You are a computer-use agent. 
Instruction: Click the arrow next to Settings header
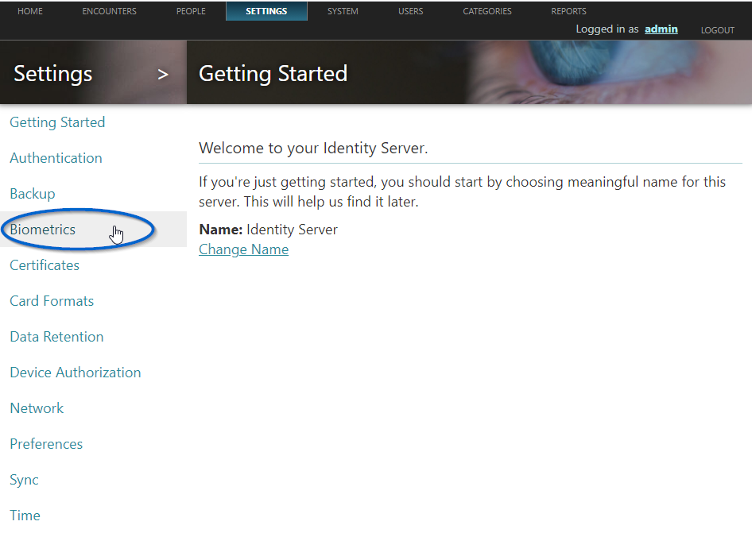coord(163,74)
